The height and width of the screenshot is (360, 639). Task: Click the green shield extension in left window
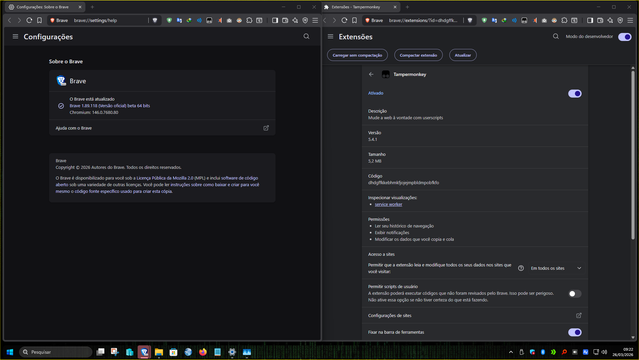click(x=169, y=20)
